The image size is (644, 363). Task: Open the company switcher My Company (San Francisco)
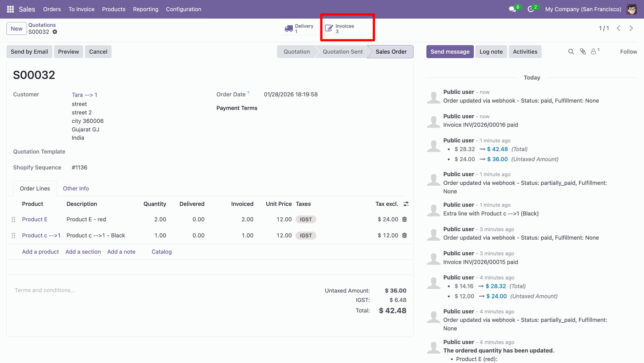tap(583, 9)
